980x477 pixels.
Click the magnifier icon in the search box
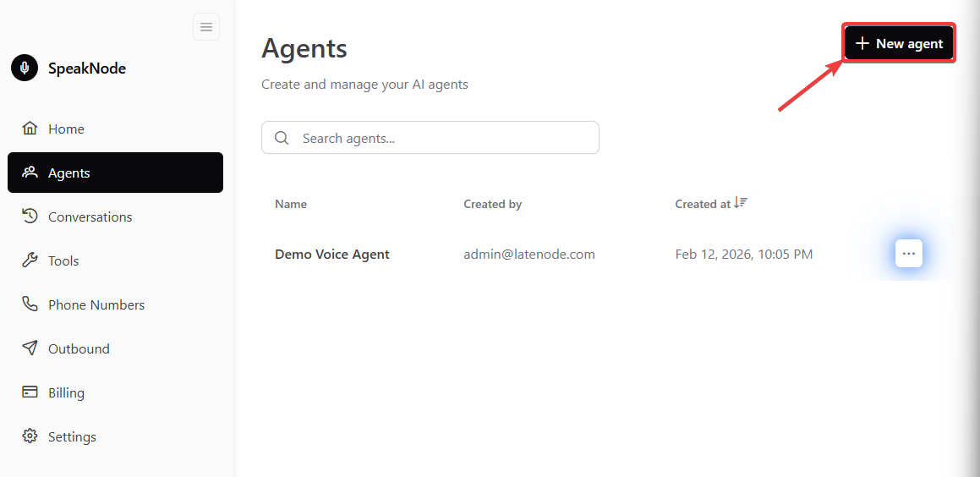(x=282, y=138)
